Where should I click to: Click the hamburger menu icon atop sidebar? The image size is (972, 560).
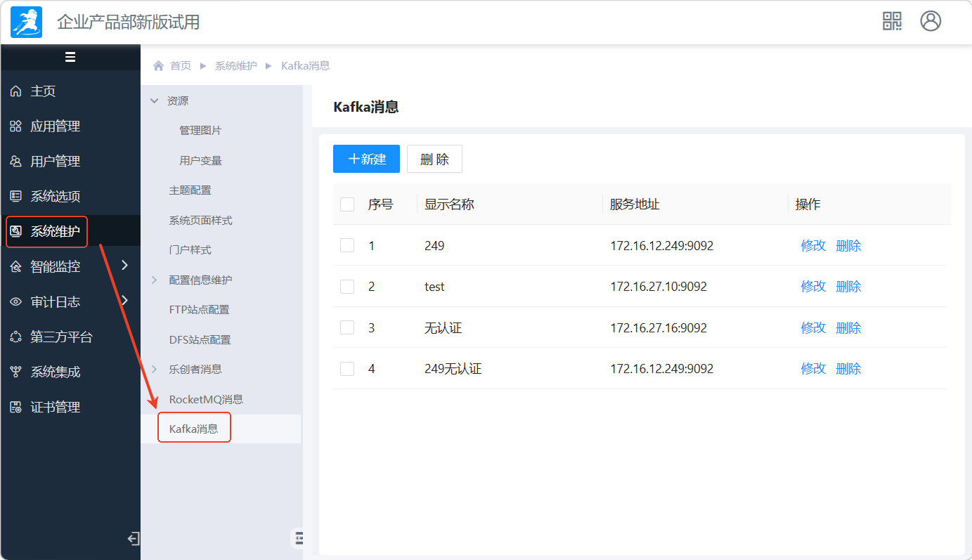click(70, 58)
